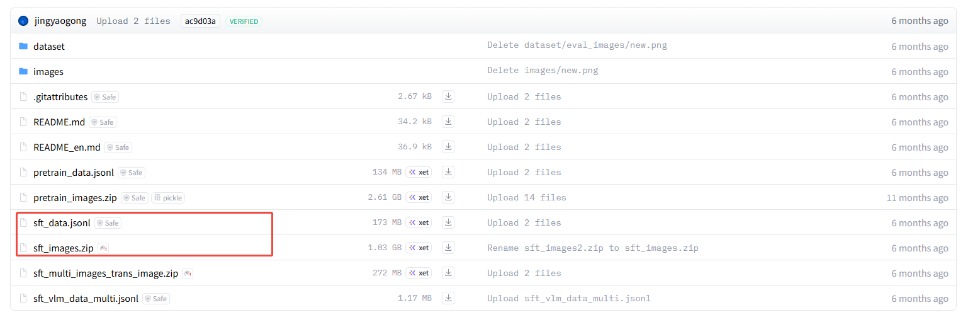Screen dimensions: 980x317
Task: Open commit "Upload sft_vlm_data_multi.jsonl"
Action: click(569, 298)
